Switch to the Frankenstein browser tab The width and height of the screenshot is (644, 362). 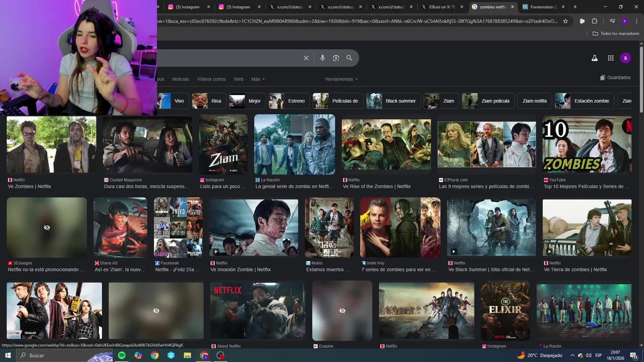(x=542, y=7)
